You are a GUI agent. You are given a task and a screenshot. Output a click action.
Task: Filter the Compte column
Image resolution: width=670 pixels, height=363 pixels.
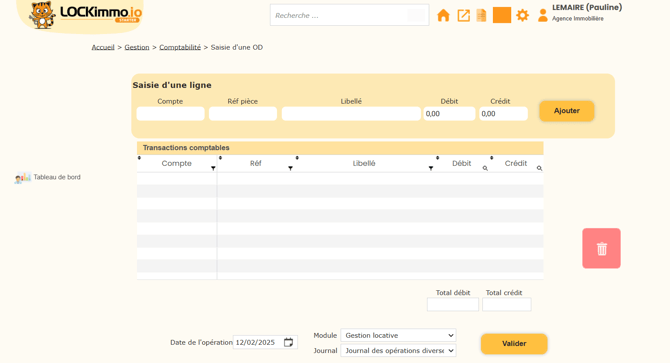[213, 168]
